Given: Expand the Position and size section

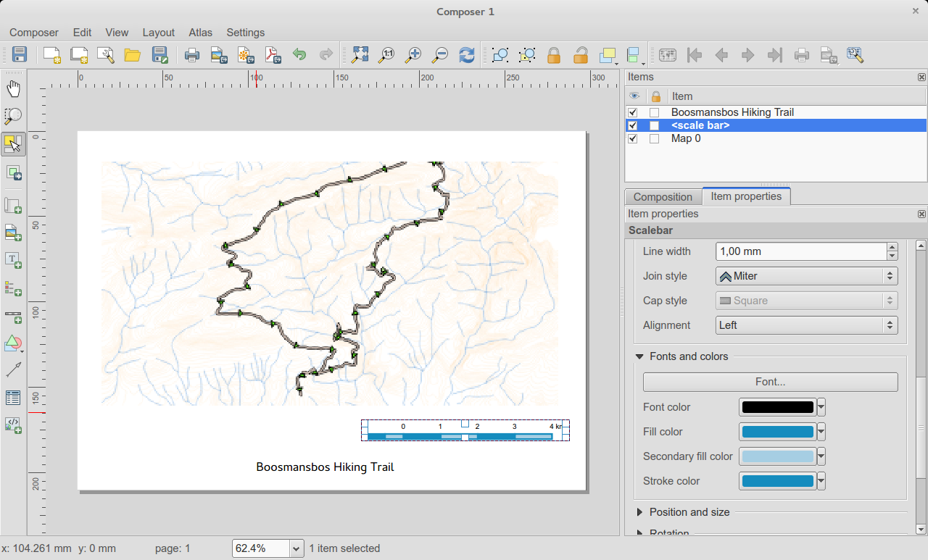Looking at the screenshot, I should (x=689, y=512).
